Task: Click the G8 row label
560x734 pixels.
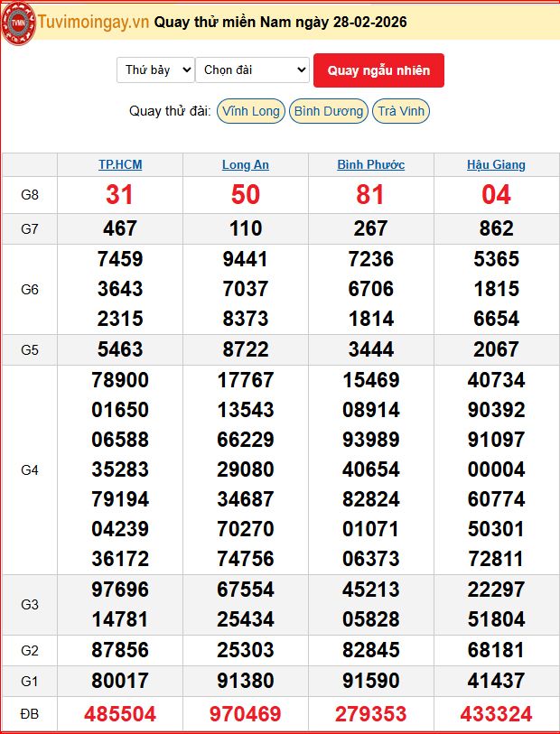Action: [30, 194]
